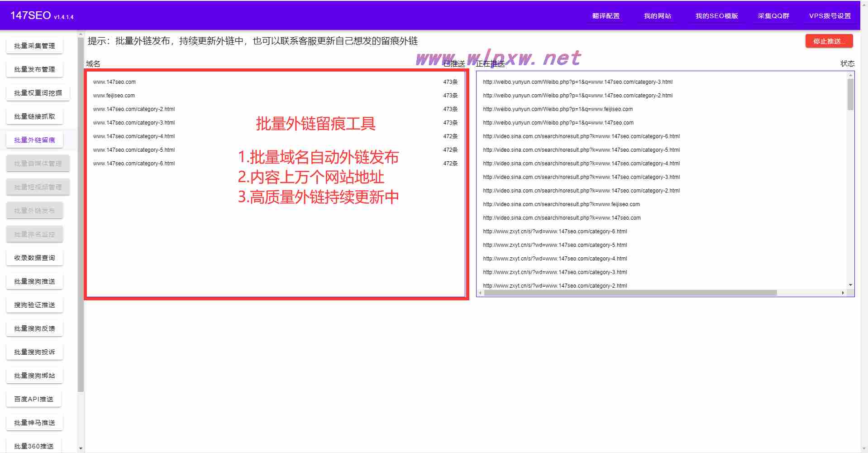Select 批量链接抓取 in the sidebar
This screenshot has width=868, height=453.
click(x=34, y=116)
